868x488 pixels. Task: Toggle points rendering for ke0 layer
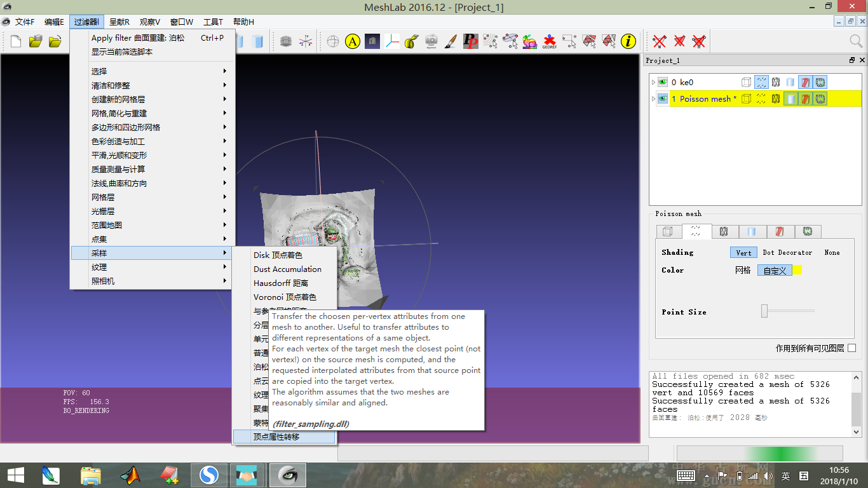click(761, 82)
